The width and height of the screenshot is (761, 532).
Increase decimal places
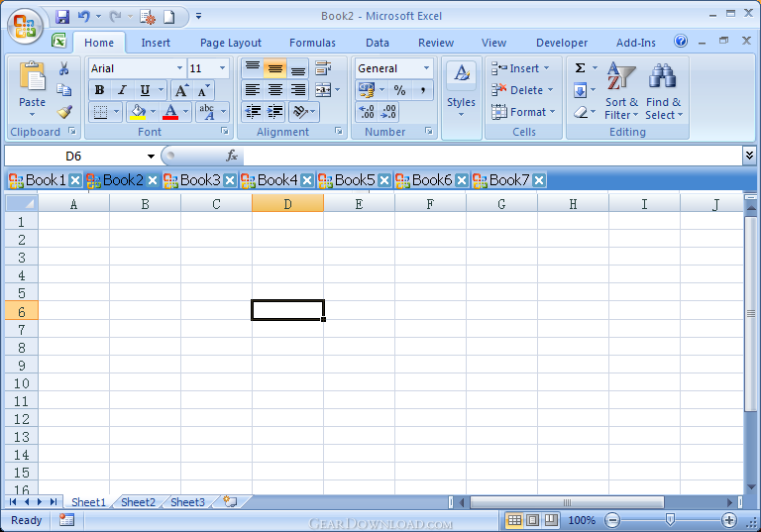pos(367,112)
